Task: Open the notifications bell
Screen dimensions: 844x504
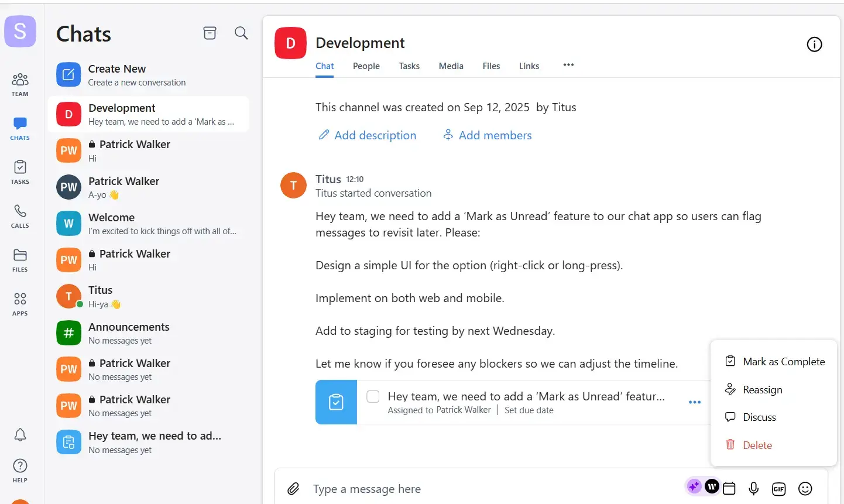Action: [x=20, y=434]
